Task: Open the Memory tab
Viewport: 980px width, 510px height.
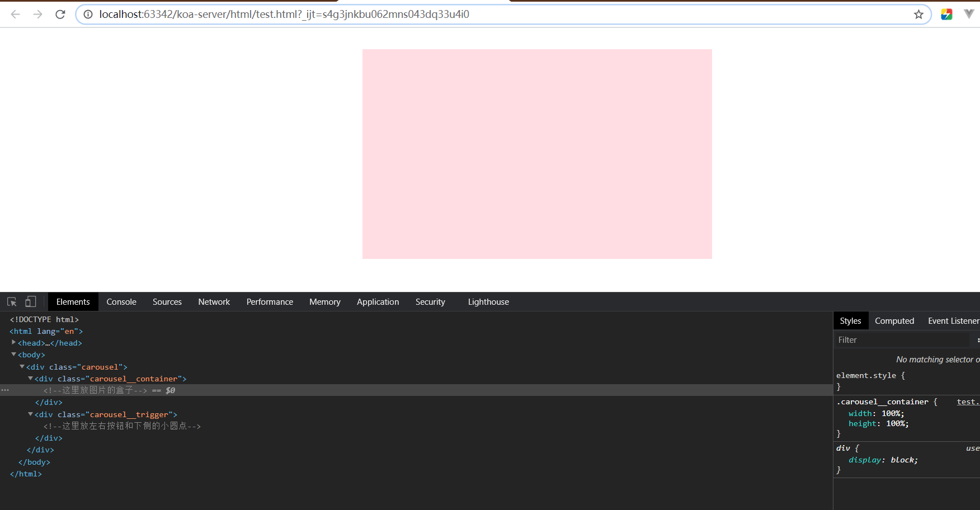Action: 325,302
